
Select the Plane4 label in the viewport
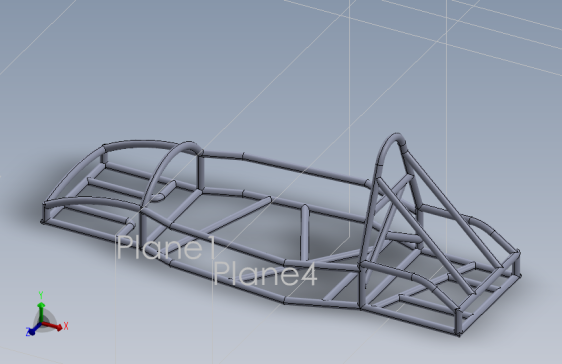point(265,273)
